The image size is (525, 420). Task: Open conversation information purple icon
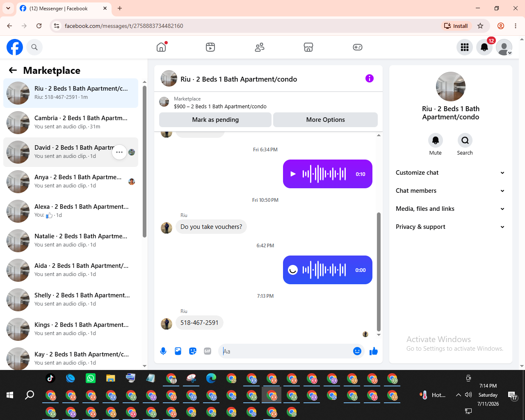pos(370,78)
